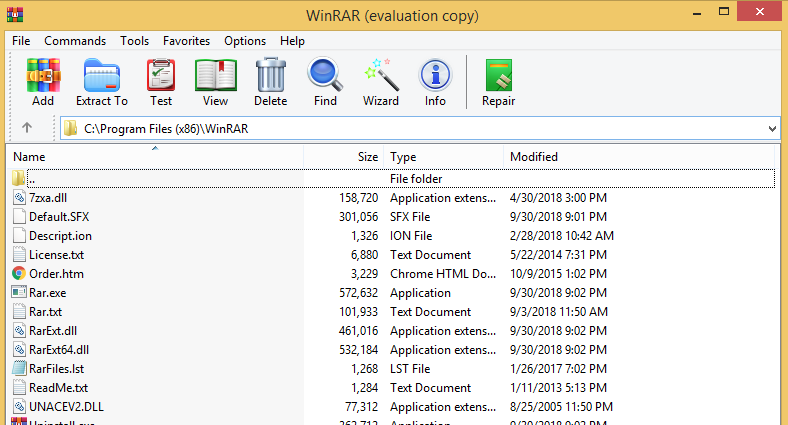Screen dimensions: 788x425
Task: Select the Rar.exe file row
Action: coord(48,293)
